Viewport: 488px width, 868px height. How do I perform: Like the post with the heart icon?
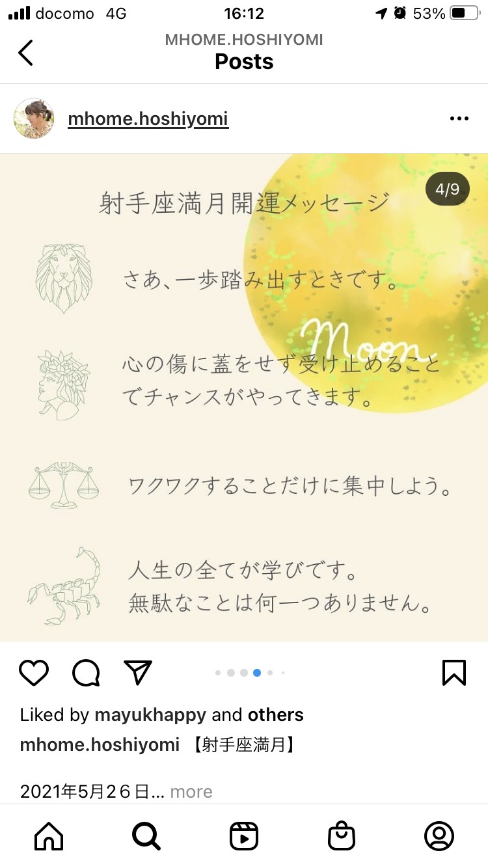pos(34,673)
